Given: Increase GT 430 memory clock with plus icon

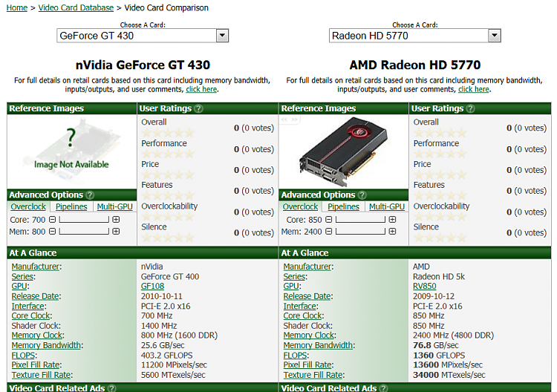Looking at the screenshot, I should click(x=116, y=232).
